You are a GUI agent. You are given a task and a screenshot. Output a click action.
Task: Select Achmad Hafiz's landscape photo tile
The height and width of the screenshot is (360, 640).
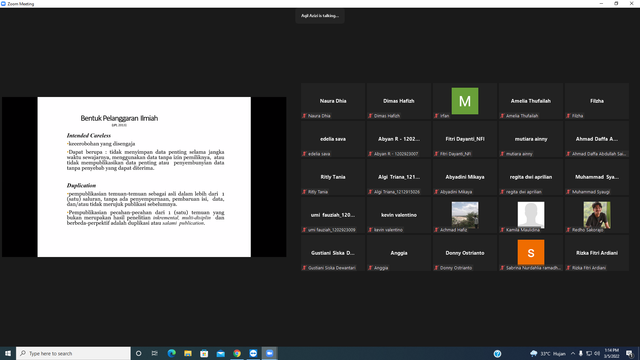(x=465, y=215)
